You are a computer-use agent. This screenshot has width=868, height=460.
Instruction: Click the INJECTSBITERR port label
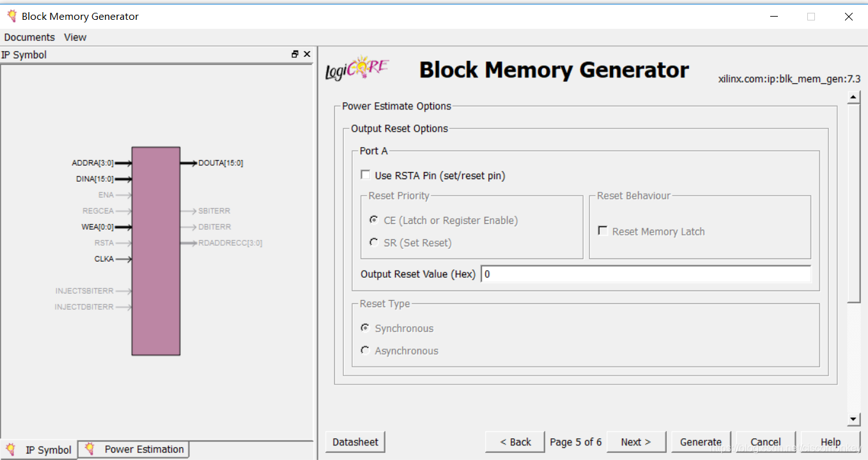point(84,291)
